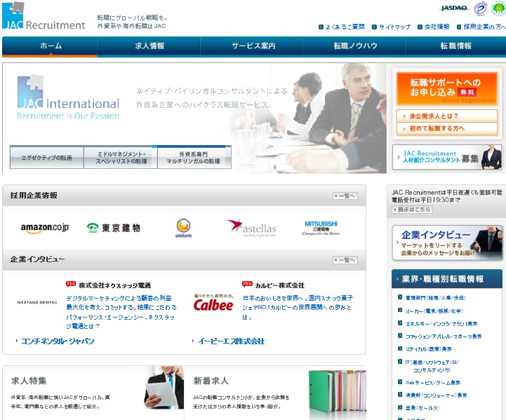Open the 一覧へ button for 採用企業情報
Screen dimensions: 506x420
[x=345, y=196]
